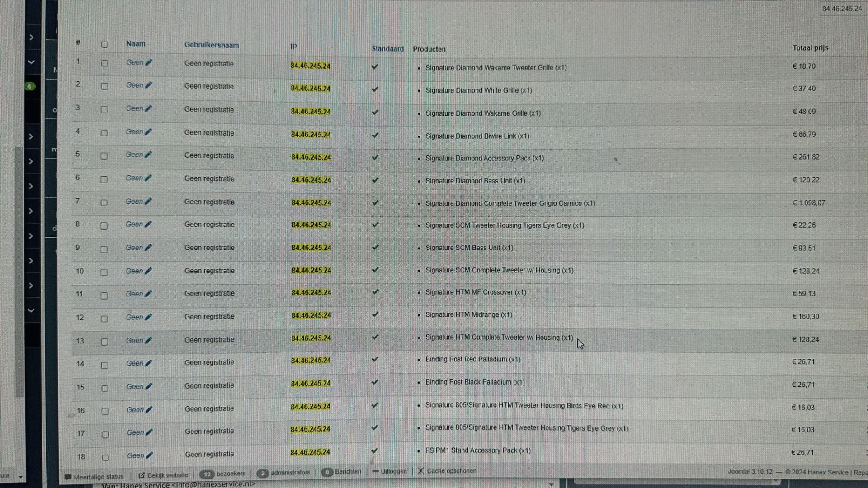
Task: Click product Signature HTM MF Crossover (x1)
Action: coord(476,292)
